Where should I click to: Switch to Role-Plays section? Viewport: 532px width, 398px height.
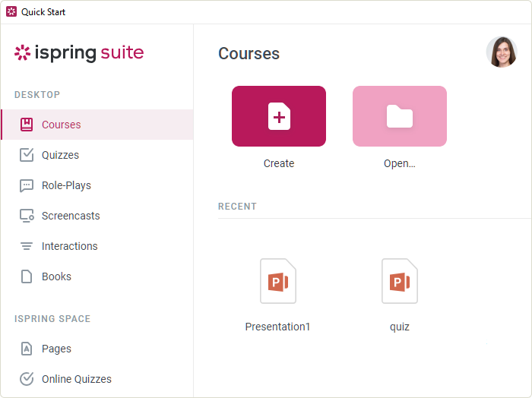[97, 185]
